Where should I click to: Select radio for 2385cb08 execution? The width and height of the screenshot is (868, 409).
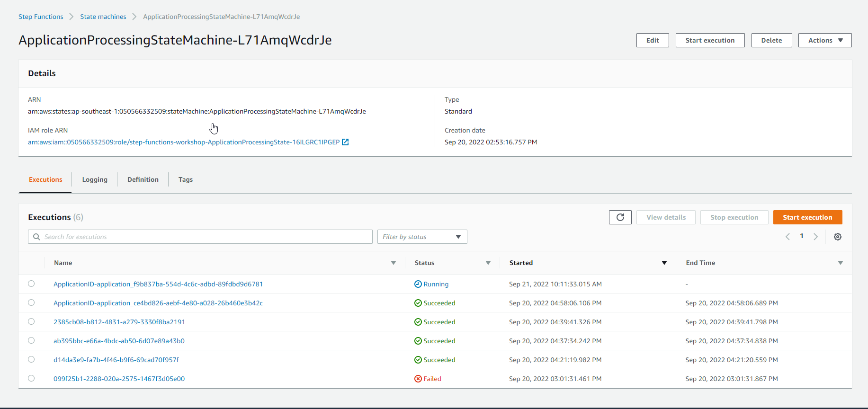tap(31, 321)
